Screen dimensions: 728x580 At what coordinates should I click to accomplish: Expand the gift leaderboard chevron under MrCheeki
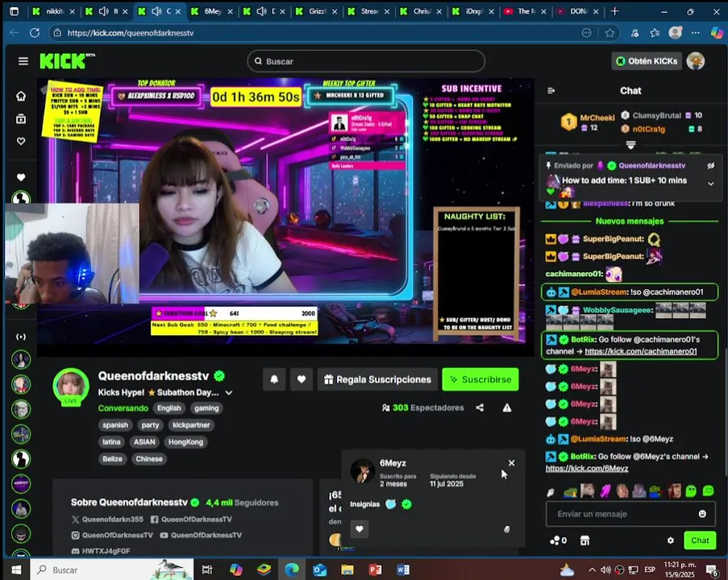(x=630, y=145)
